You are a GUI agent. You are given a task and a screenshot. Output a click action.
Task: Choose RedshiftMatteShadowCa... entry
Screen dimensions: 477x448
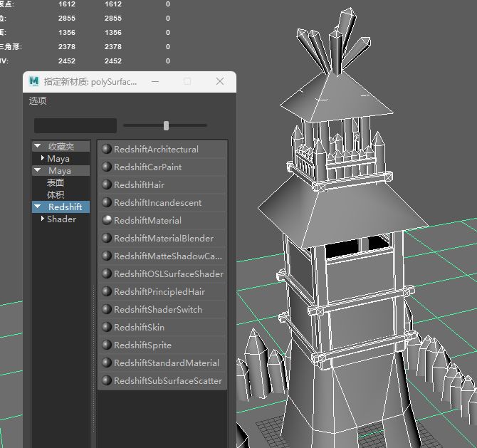point(162,256)
